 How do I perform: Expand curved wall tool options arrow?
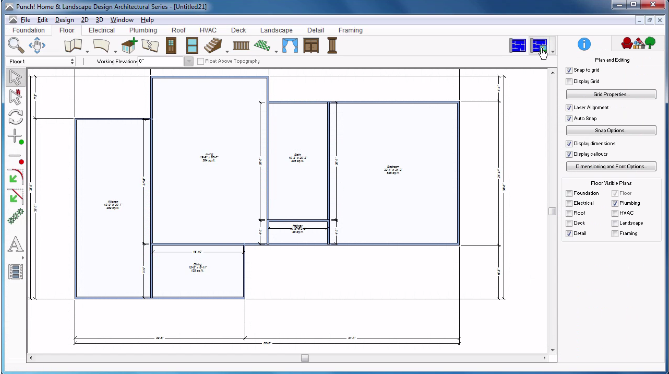(115, 52)
